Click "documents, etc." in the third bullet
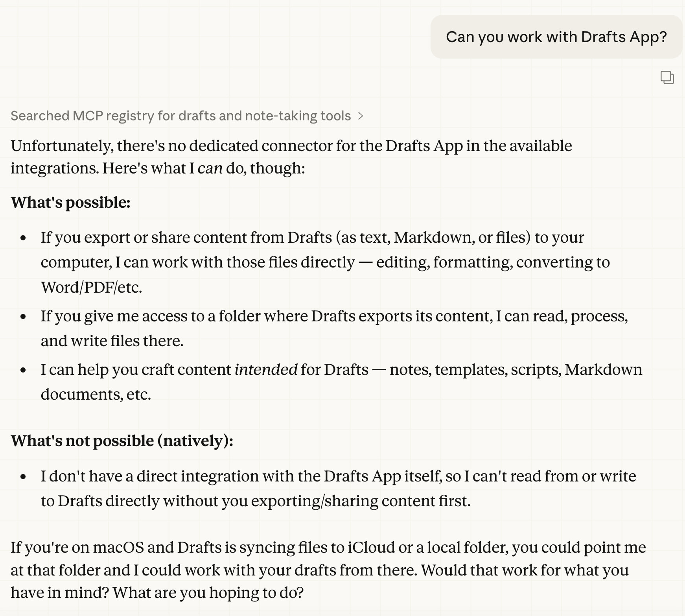This screenshot has width=685, height=616. pyautogui.click(x=96, y=395)
